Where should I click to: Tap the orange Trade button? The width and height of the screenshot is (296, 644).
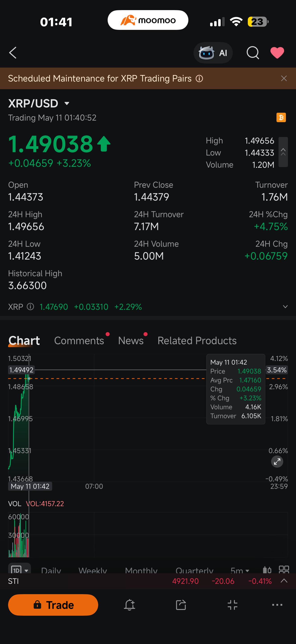tap(53, 605)
